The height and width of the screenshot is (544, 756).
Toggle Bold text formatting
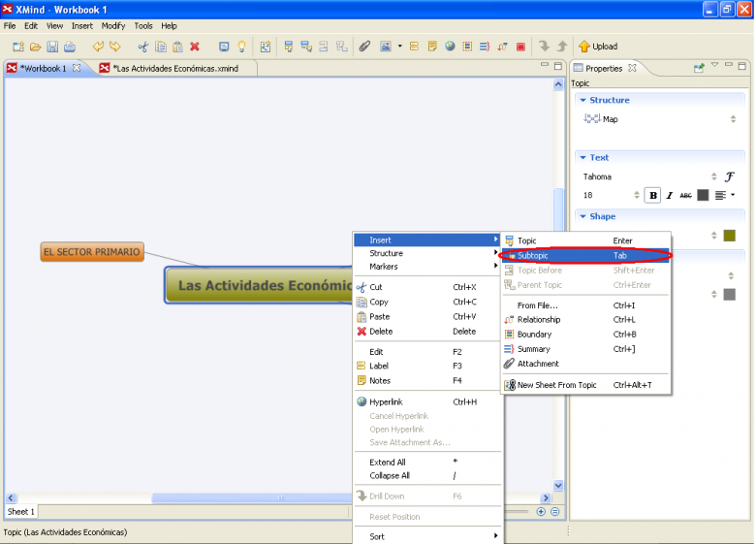tap(653, 195)
